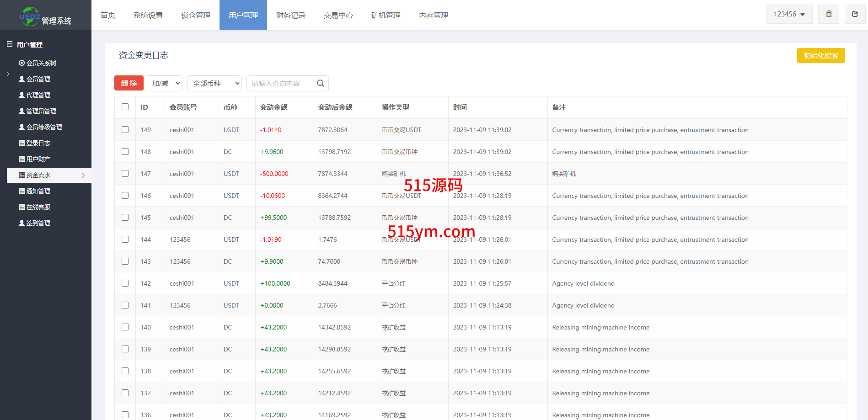Open 签到管理 in the sidebar
The width and height of the screenshot is (868, 420).
tap(38, 223)
